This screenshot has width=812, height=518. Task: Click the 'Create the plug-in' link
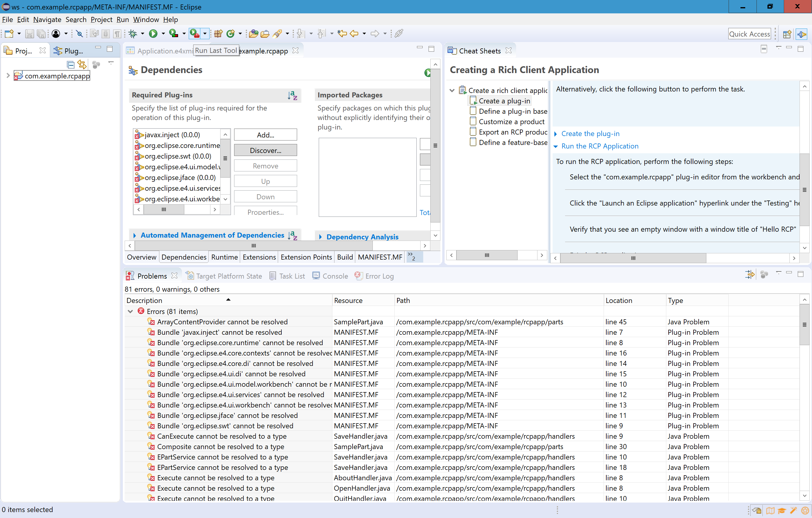click(590, 134)
